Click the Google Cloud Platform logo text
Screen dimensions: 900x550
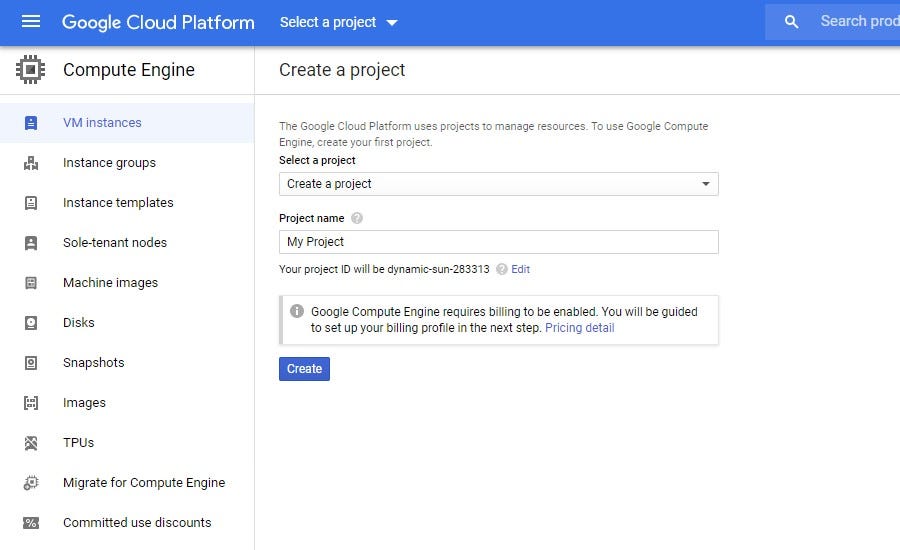pos(158,22)
